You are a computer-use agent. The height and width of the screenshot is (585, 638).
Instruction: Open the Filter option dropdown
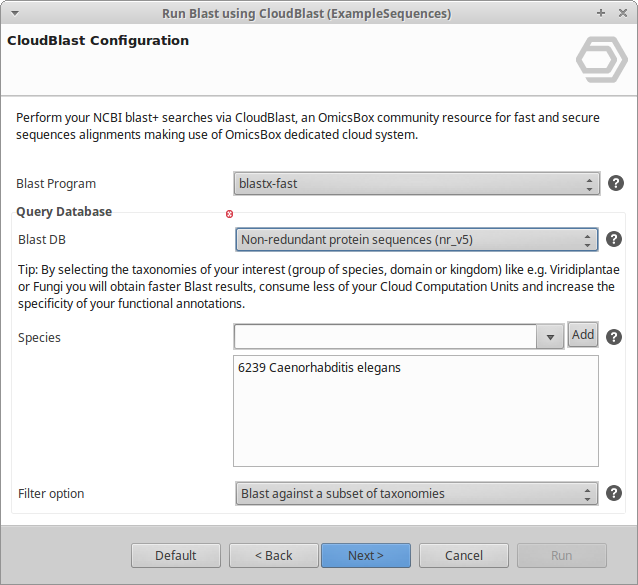(415, 494)
